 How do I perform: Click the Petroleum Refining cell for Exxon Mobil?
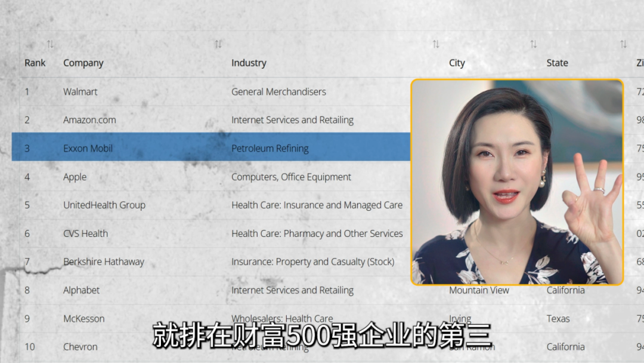pyautogui.click(x=270, y=149)
